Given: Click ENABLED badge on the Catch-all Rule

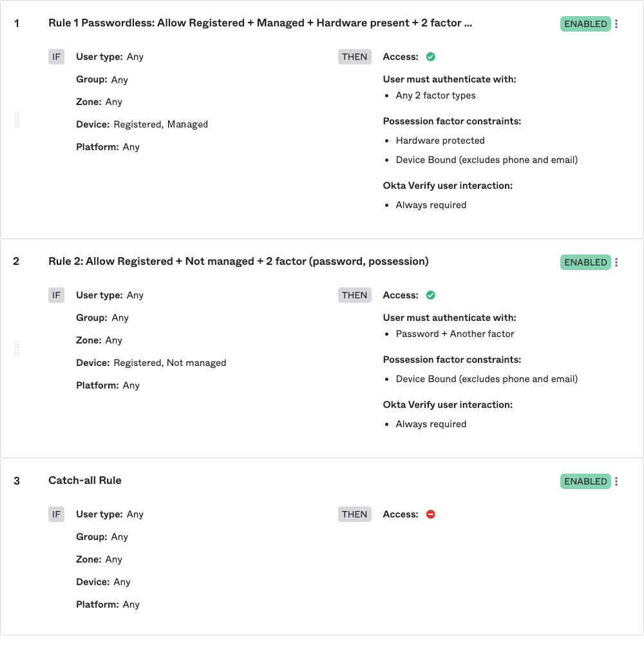Looking at the screenshot, I should click(585, 481).
